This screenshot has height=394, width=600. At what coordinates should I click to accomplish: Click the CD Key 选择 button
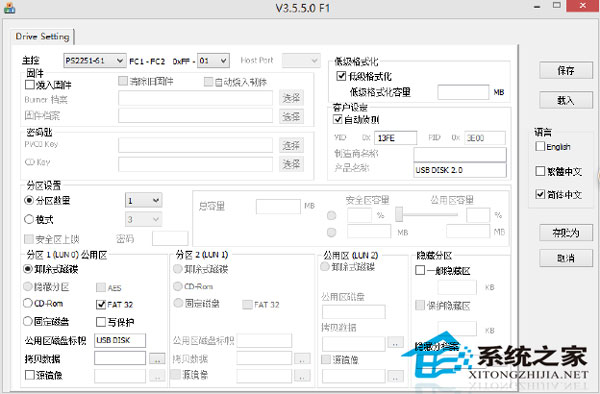tap(291, 164)
